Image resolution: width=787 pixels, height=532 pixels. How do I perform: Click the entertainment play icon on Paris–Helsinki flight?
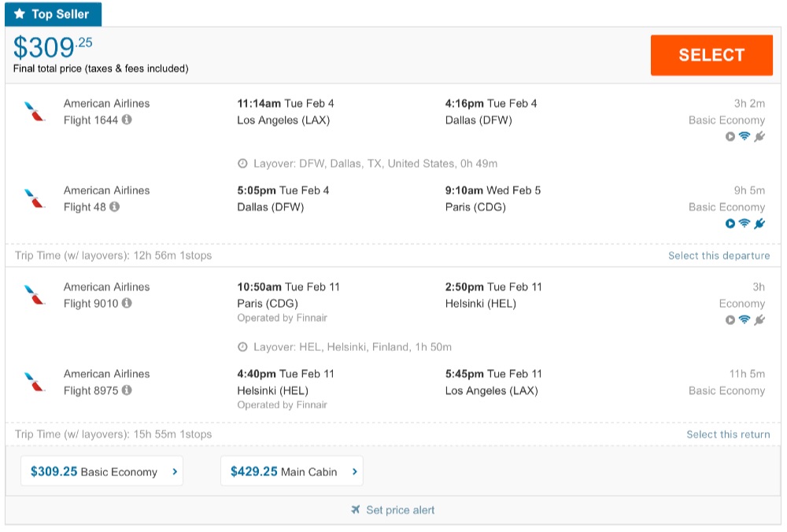[730, 320]
